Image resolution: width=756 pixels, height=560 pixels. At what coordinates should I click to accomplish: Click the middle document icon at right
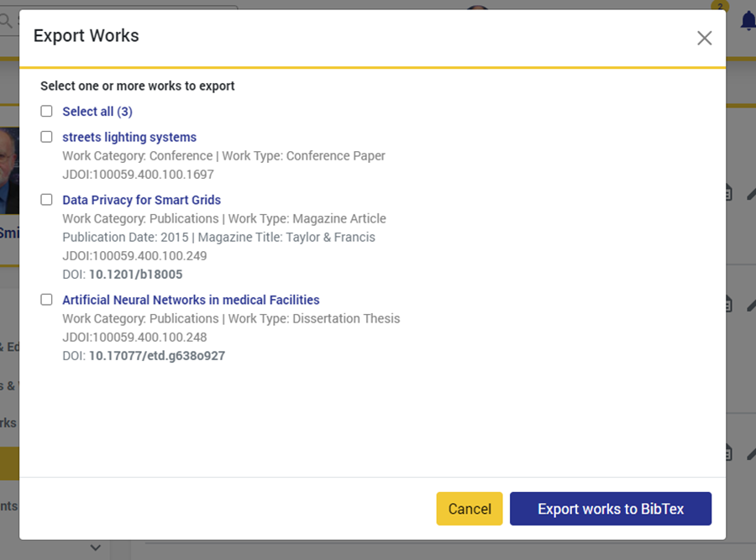pos(728,304)
